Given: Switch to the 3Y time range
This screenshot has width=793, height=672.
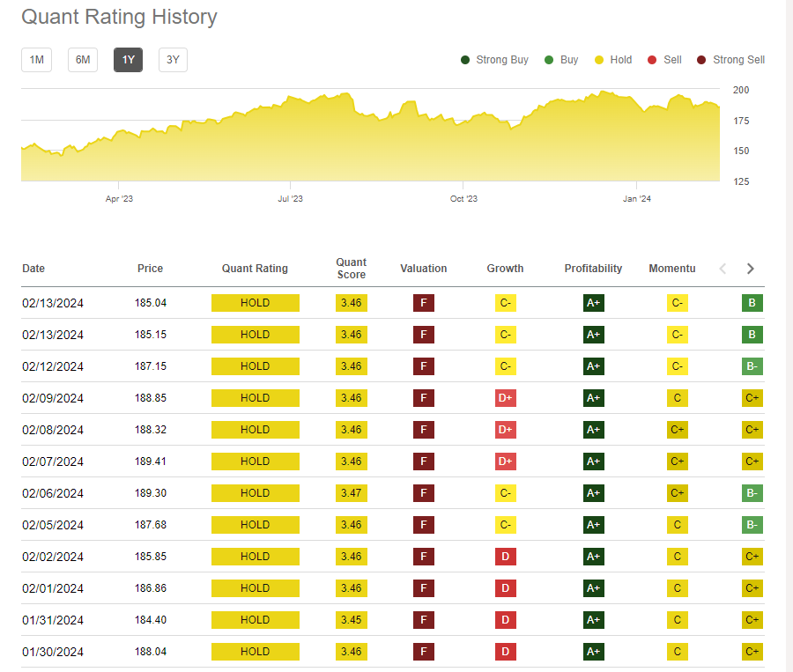Looking at the screenshot, I should tap(173, 60).
